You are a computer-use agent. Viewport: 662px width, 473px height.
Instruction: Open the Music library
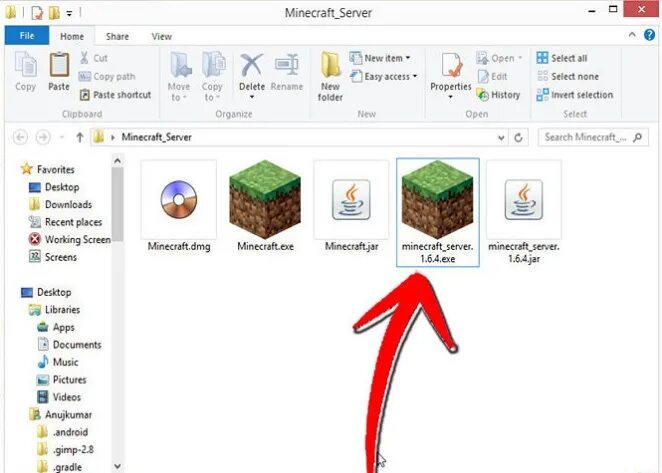click(58, 362)
